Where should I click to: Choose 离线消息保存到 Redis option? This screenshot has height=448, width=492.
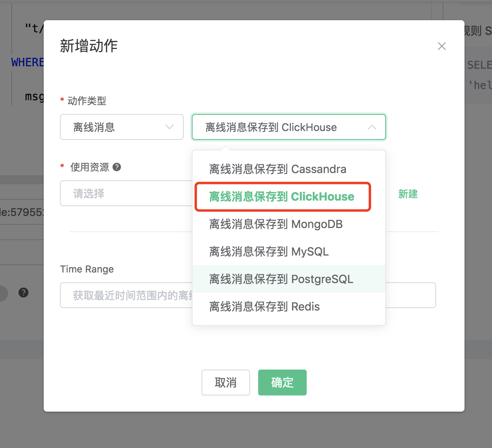264,306
